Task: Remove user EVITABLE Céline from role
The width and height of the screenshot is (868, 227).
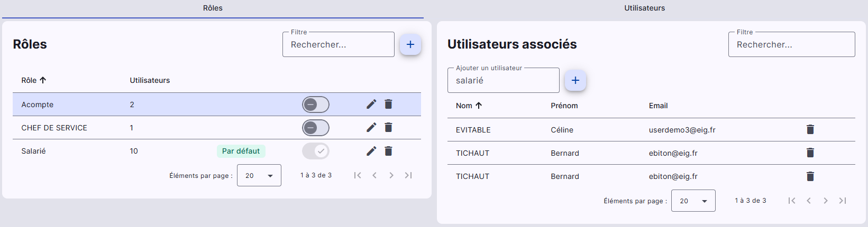Action: (810, 129)
